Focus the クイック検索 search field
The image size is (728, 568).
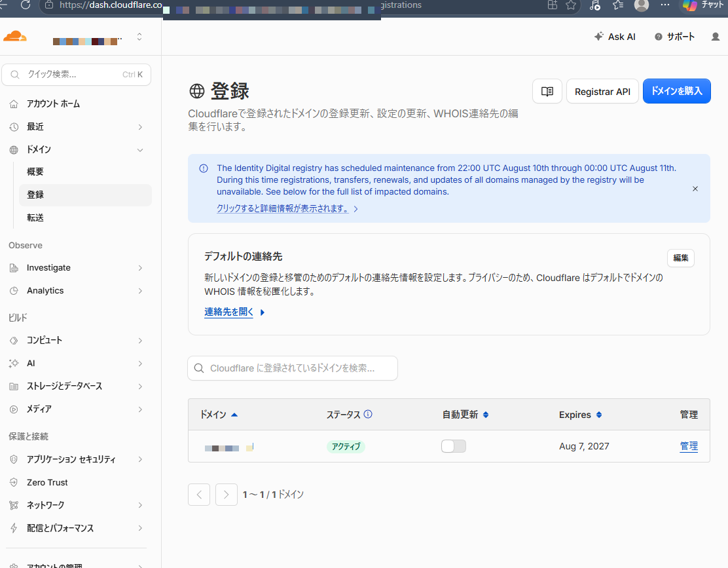(x=76, y=74)
